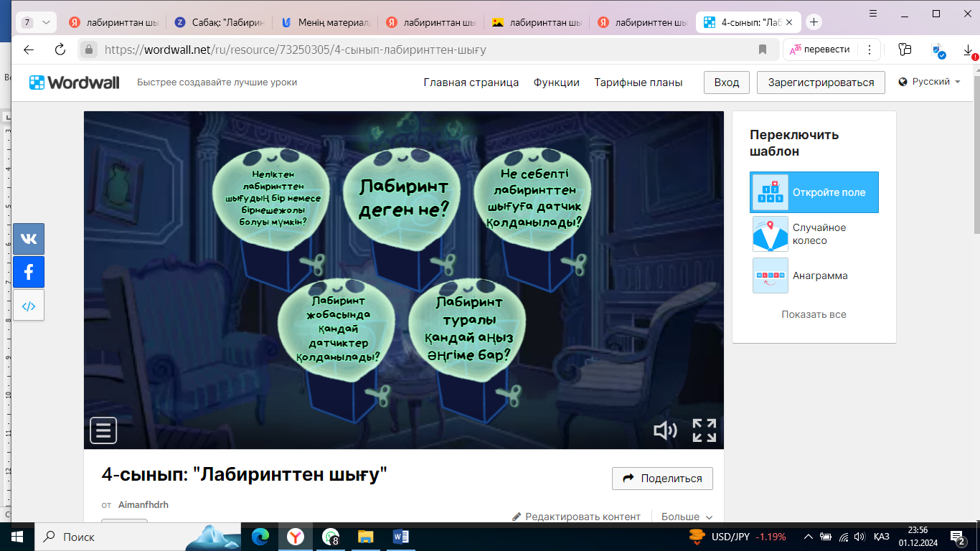This screenshot has height=551, width=980.
Task: Click Редактировать контент link
Action: (x=576, y=517)
